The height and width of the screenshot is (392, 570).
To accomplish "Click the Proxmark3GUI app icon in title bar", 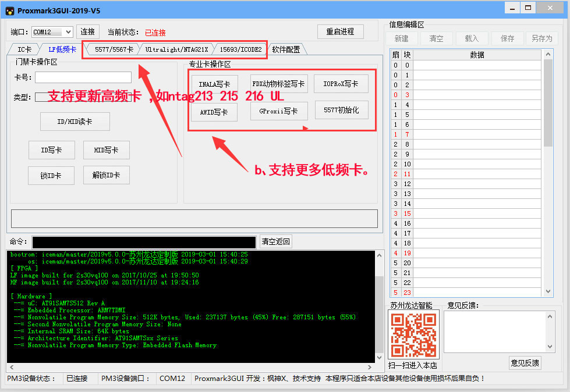I will 8,10.
